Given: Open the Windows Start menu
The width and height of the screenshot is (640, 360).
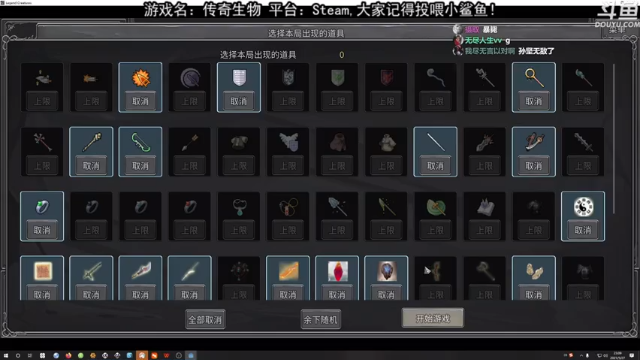Looking at the screenshot, I should pos(6,356).
